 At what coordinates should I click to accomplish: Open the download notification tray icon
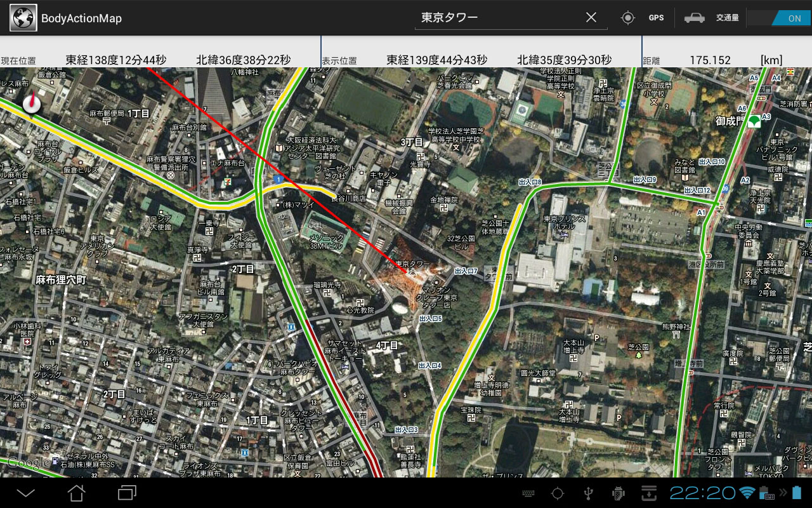click(x=648, y=493)
